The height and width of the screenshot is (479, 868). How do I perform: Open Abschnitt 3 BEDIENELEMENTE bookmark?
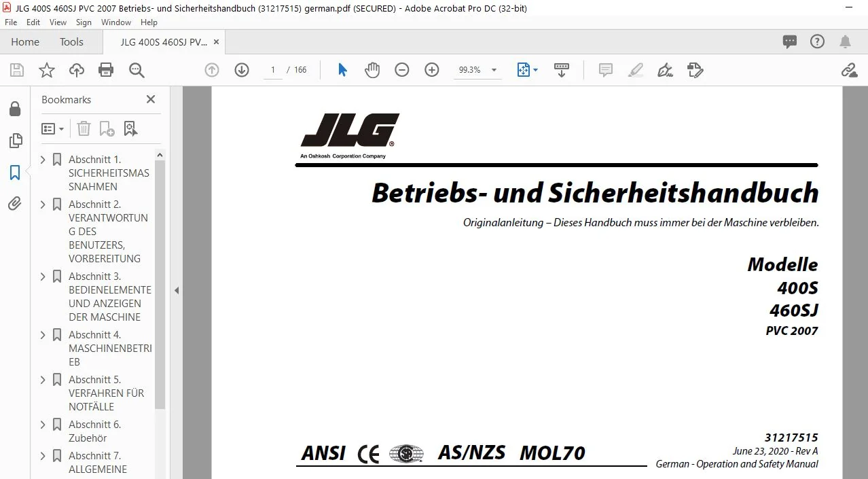click(110, 297)
